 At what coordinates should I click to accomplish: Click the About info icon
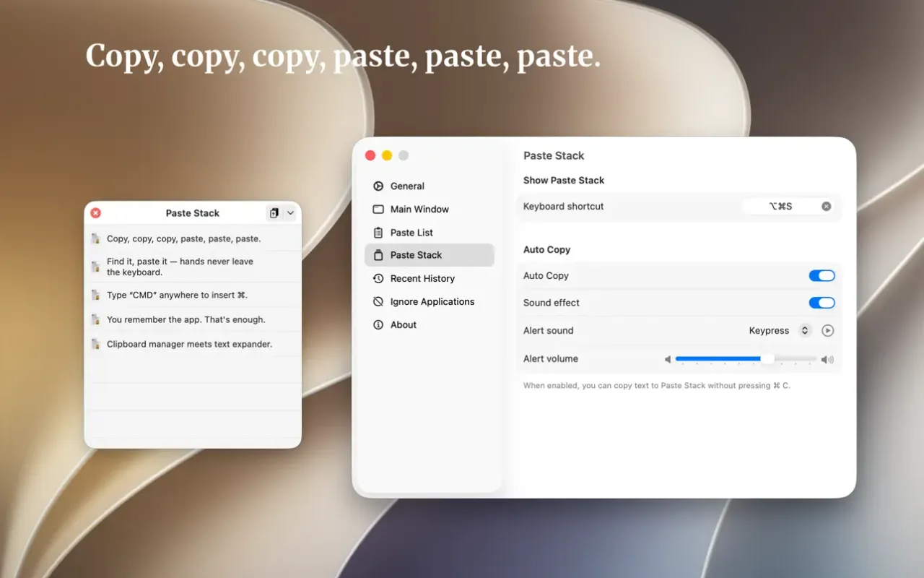click(378, 325)
